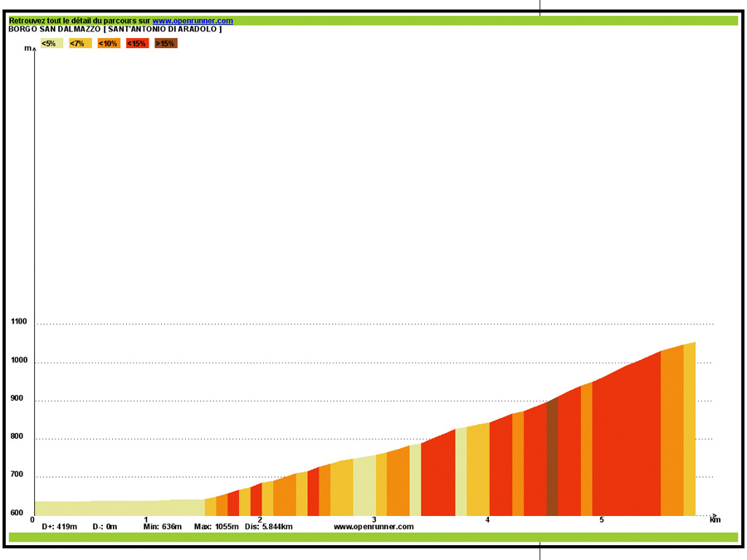The image size is (747, 560).
Task: Click the www.openrunner.com text below the chart
Action: (373, 527)
